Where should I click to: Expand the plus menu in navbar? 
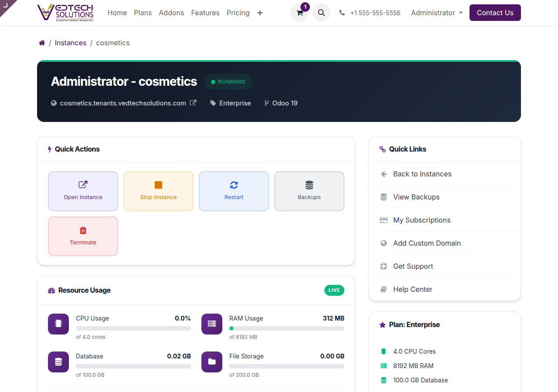click(x=260, y=13)
